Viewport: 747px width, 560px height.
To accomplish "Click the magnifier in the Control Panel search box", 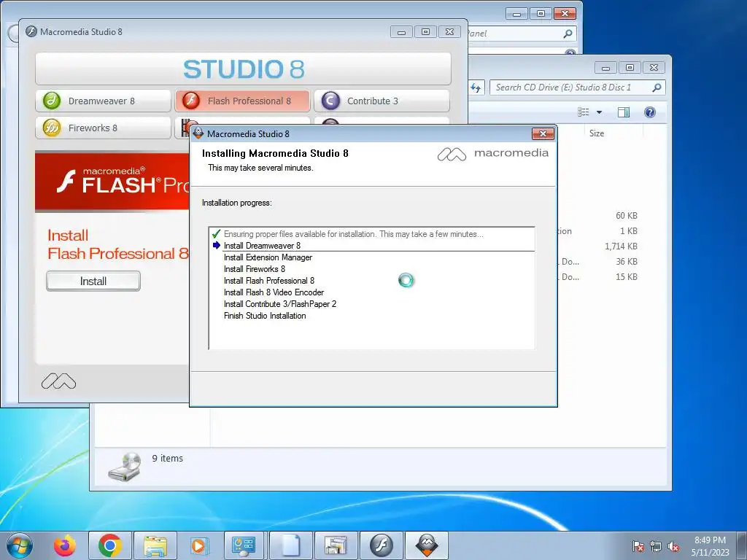I will 568,34.
